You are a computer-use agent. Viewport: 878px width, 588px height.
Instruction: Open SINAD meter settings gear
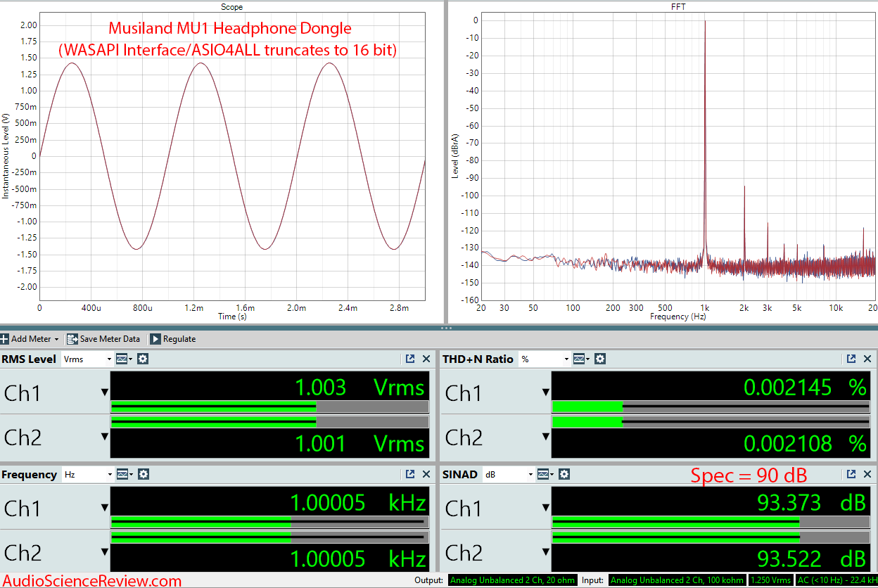(x=564, y=474)
